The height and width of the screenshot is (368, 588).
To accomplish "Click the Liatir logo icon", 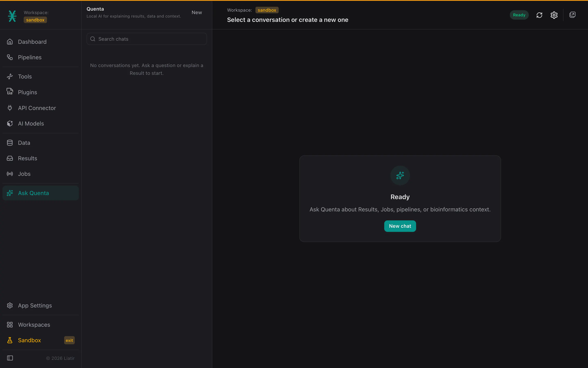I will [x=12, y=16].
